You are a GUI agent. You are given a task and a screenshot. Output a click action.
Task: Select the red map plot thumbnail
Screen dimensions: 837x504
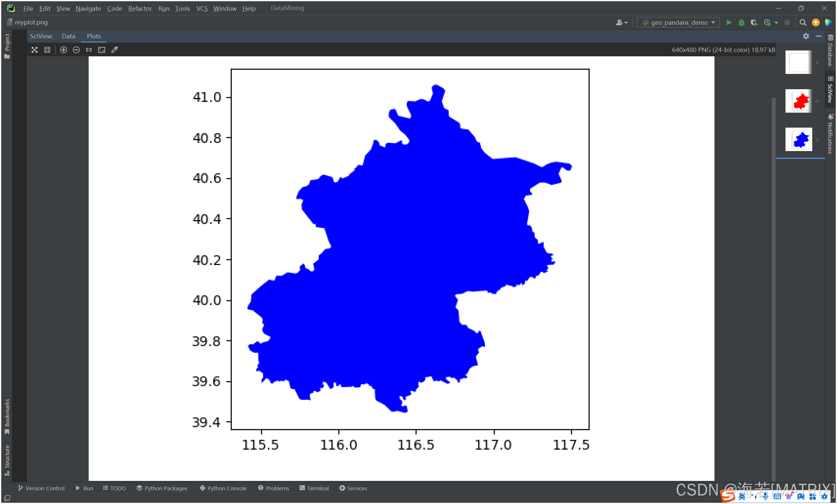pyautogui.click(x=798, y=101)
